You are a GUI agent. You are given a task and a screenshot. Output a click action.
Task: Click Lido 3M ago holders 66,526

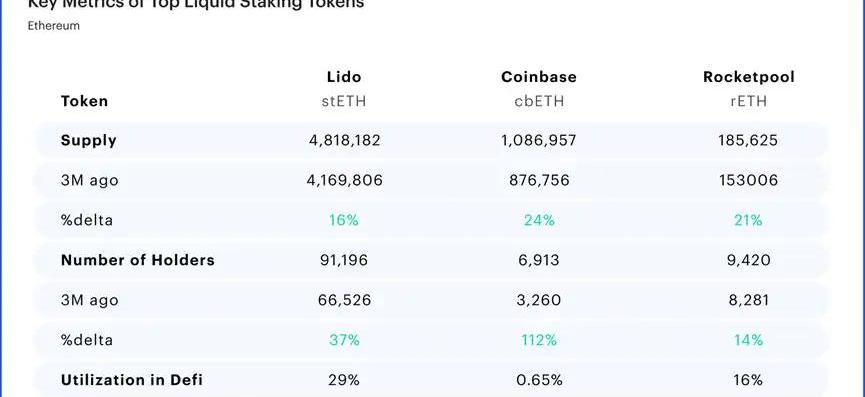click(x=344, y=300)
